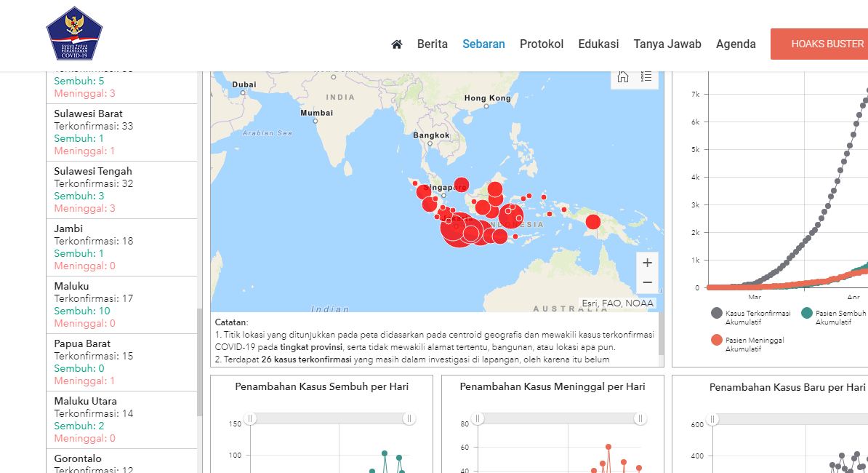Select the Sebaran menu item
The width and height of the screenshot is (868, 473).
[x=483, y=44]
